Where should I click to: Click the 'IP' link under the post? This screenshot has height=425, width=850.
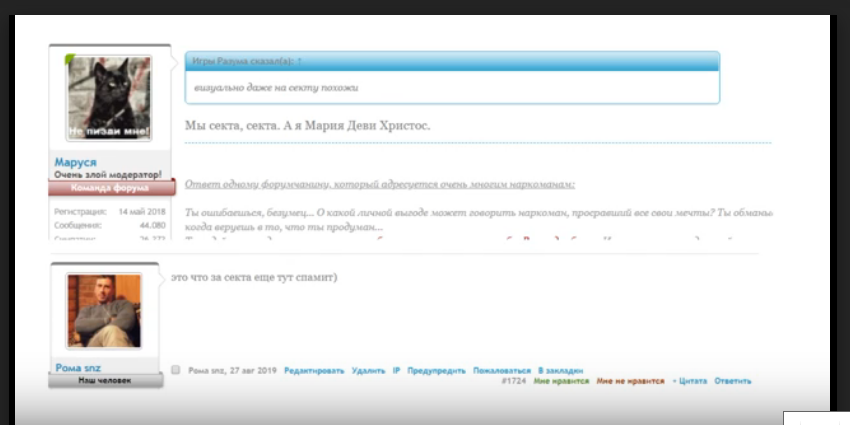pyautogui.click(x=396, y=370)
